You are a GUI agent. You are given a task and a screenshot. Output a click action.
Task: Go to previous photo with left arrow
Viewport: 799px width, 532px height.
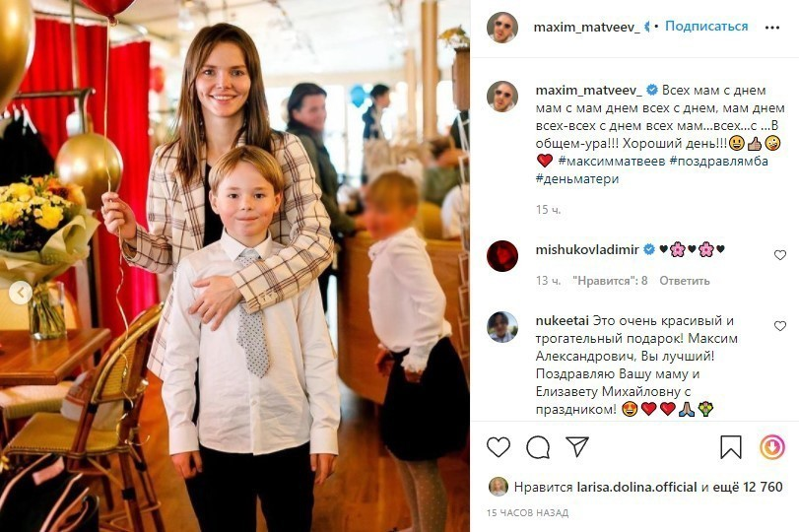click(21, 293)
